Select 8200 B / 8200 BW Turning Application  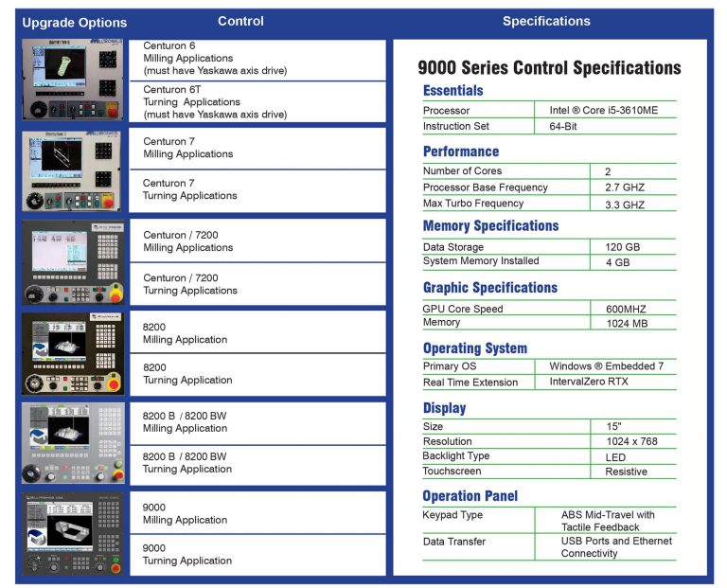pos(257,465)
